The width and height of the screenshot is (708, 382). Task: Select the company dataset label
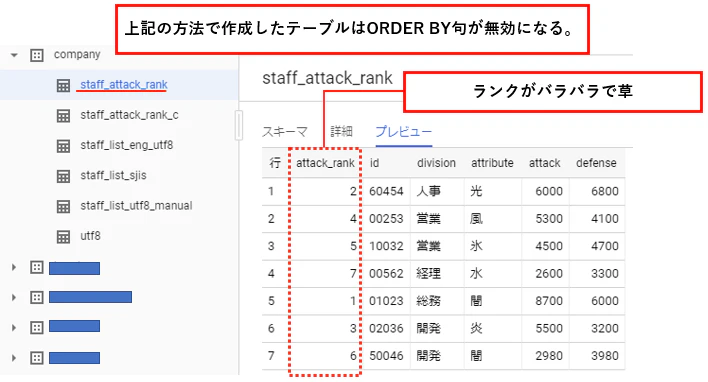(77, 55)
